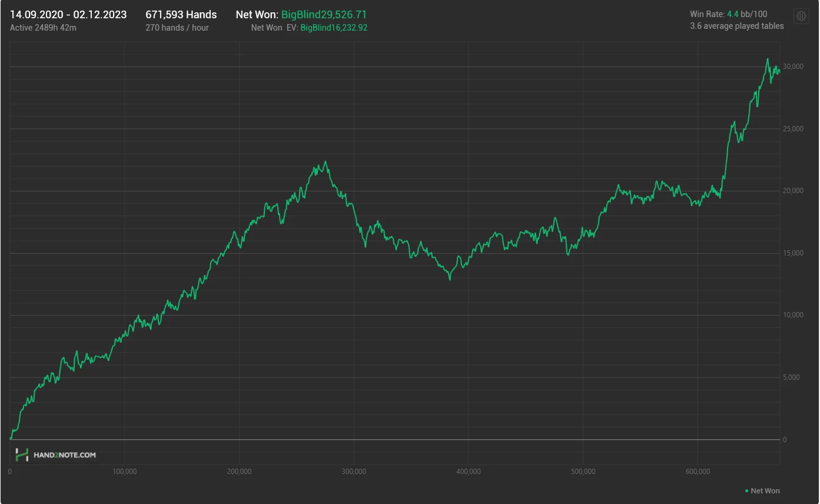Screen dimensions: 820x504
Task: Click the 25,000 y-axis label
Action: click(x=793, y=129)
